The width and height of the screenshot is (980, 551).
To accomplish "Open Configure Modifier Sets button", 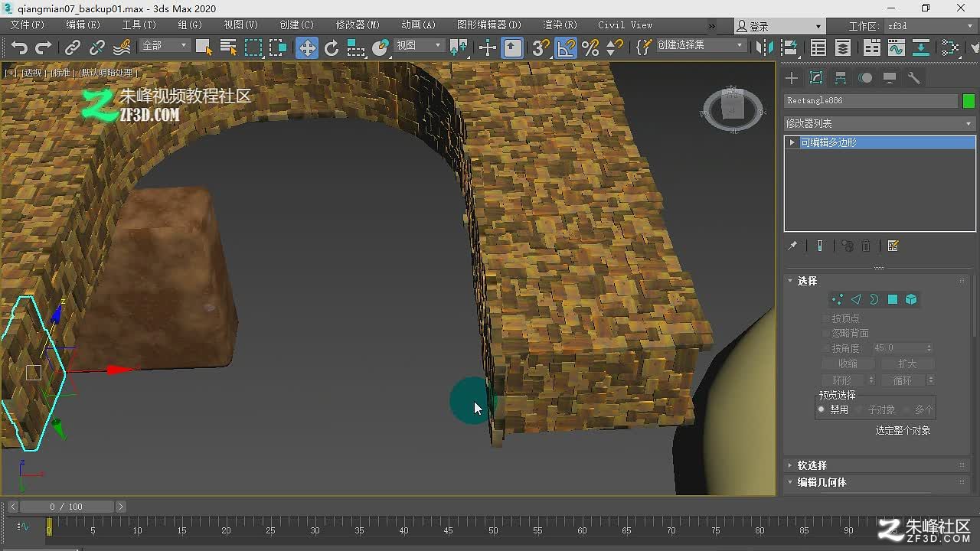I will tap(893, 246).
